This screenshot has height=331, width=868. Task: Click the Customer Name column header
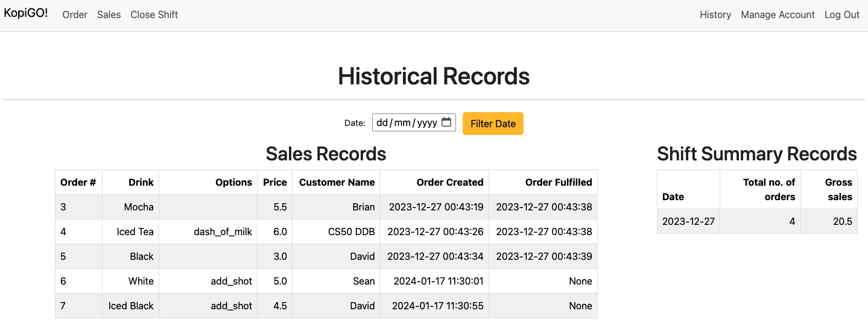point(337,182)
